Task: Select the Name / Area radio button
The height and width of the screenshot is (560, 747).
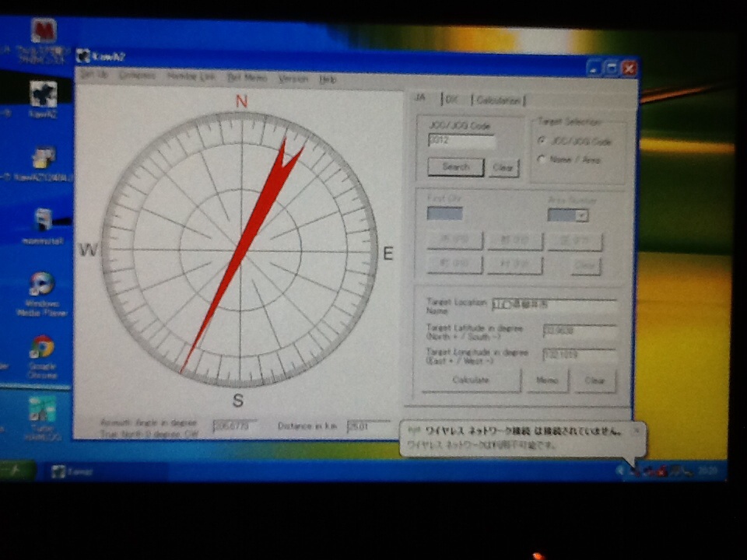Action: 541,159
